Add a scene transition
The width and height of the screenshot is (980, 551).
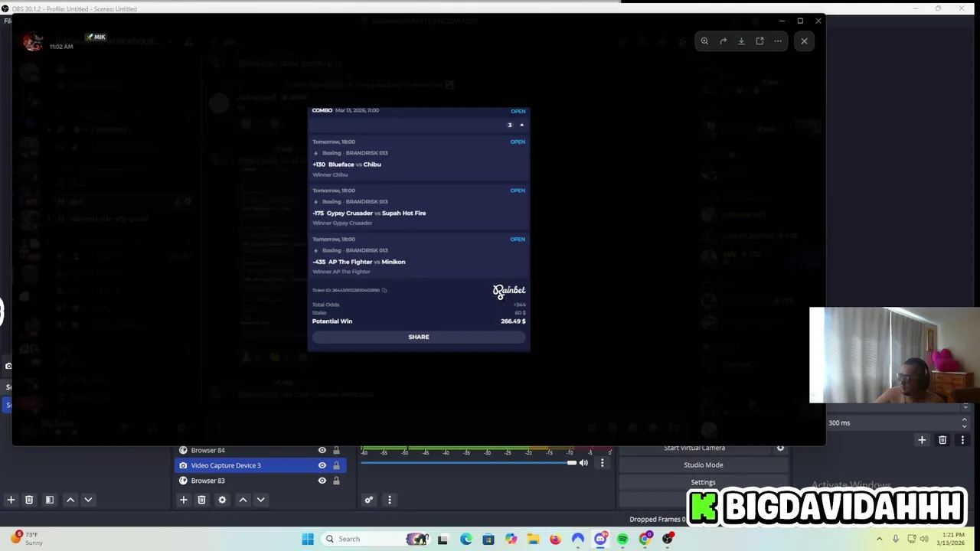pyautogui.click(x=922, y=440)
